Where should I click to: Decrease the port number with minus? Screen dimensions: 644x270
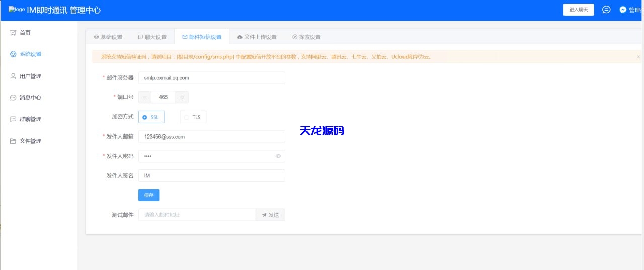pyautogui.click(x=145, y=97)
